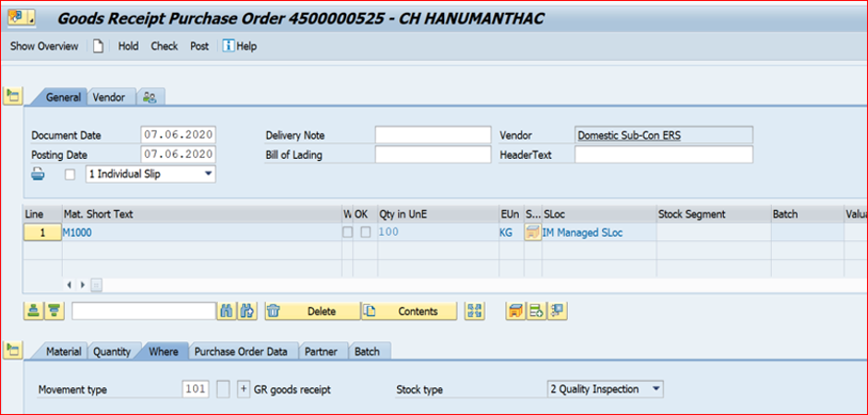Click the plus button next to Movement type
Image resolution: width=868 pixels, height=415 pixels.
[x=243, y=389]
